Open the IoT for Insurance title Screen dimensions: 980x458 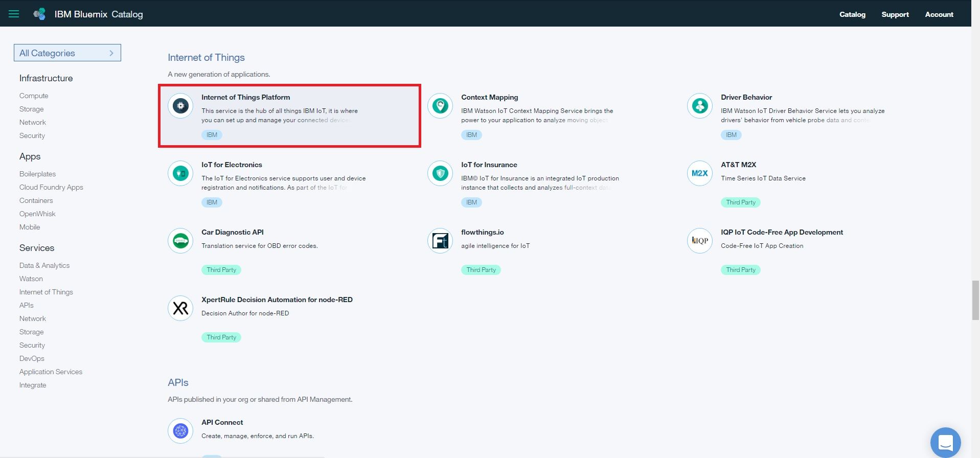(489, 165)
